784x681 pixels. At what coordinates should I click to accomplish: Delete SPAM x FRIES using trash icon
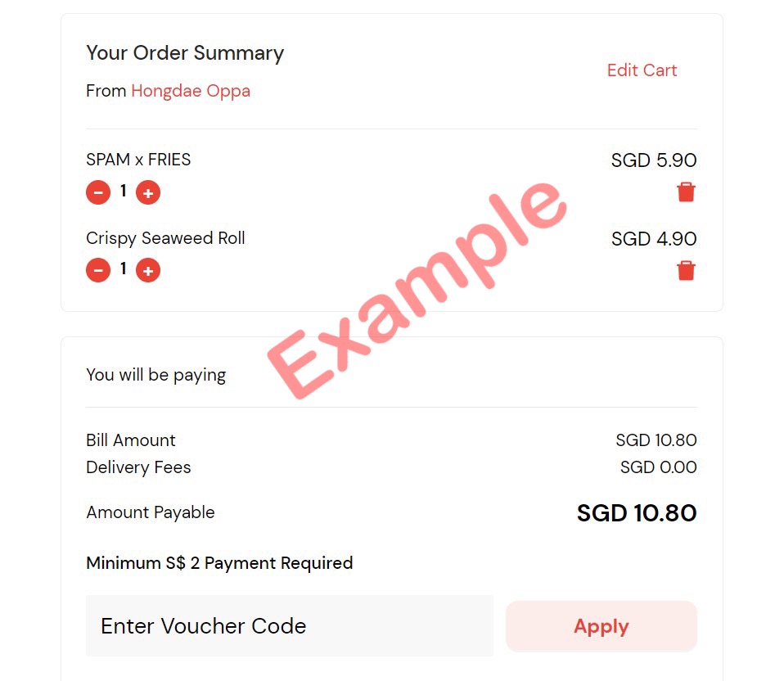coord(686,192)
